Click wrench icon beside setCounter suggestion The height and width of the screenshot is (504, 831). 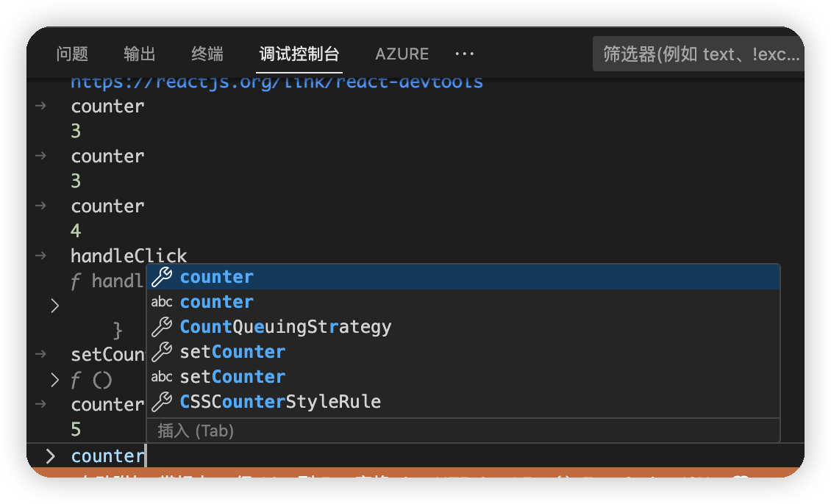[161, 352]
